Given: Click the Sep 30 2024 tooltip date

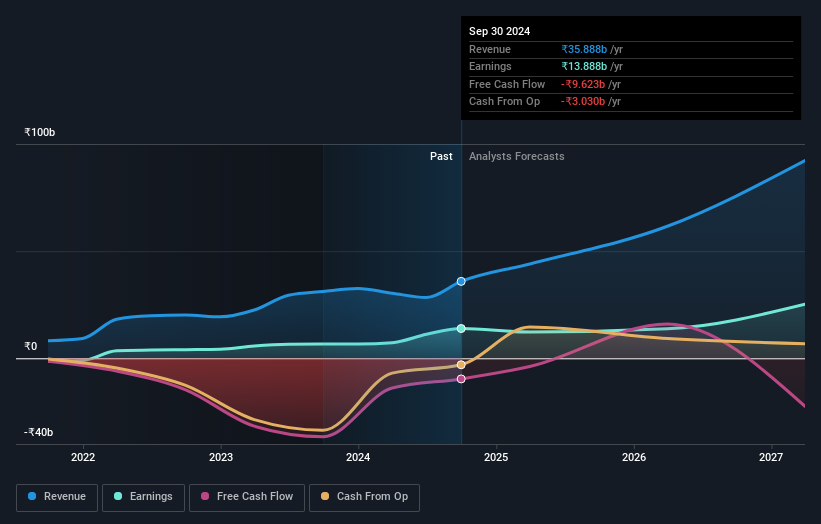Looking at the screenshot, I should click(500, 31).
